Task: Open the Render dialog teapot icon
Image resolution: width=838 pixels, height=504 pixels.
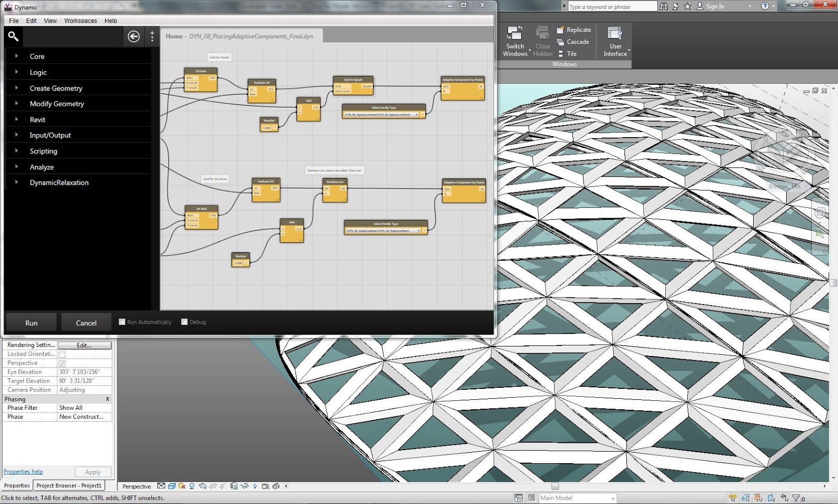Action: pyautogui.click(x=203, y=487)
